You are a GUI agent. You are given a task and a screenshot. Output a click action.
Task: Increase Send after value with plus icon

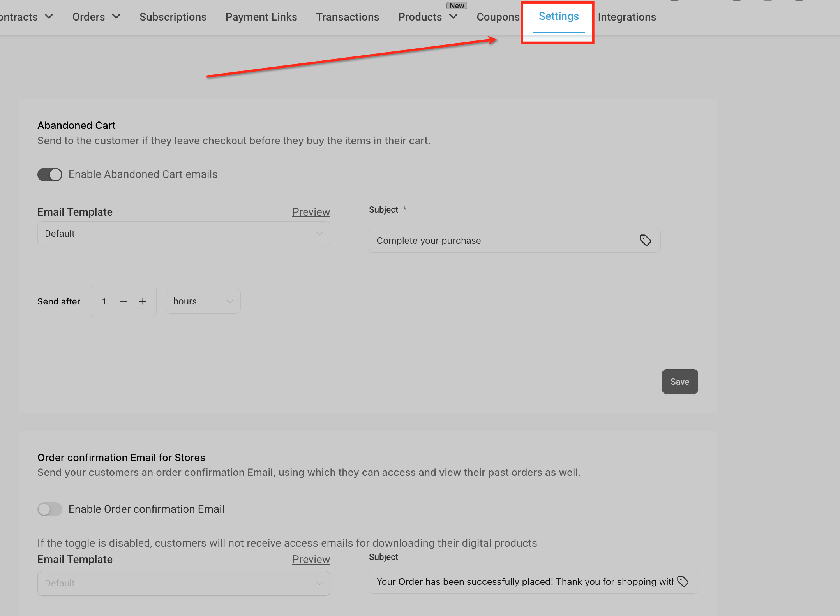pyautogui.click(x=143, y=301)
